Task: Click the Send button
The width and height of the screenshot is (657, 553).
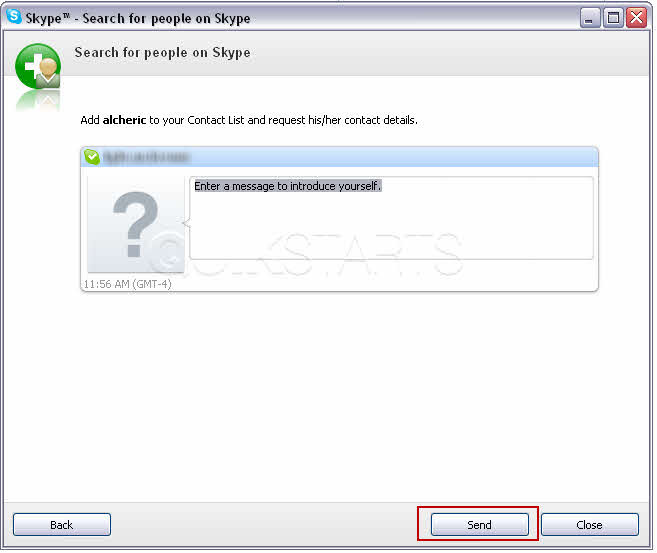Action: pos(479,524)
